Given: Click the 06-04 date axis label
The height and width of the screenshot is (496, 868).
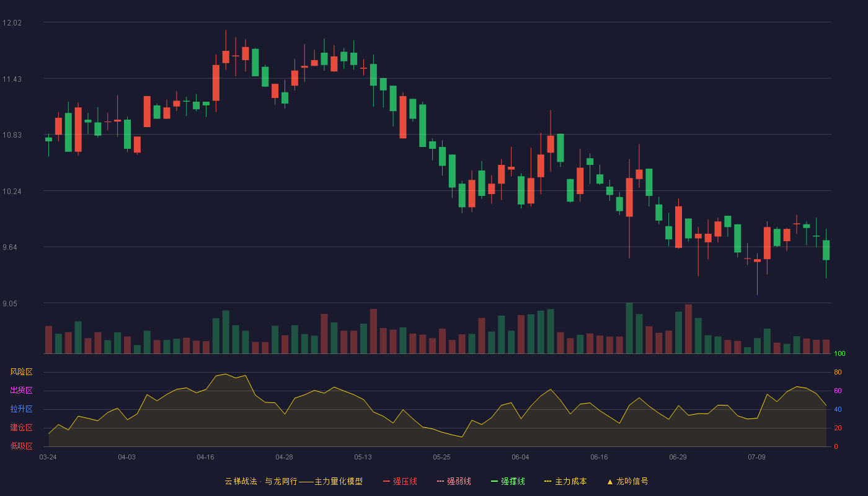Looking at the screenshot, I should coord(520,457).
